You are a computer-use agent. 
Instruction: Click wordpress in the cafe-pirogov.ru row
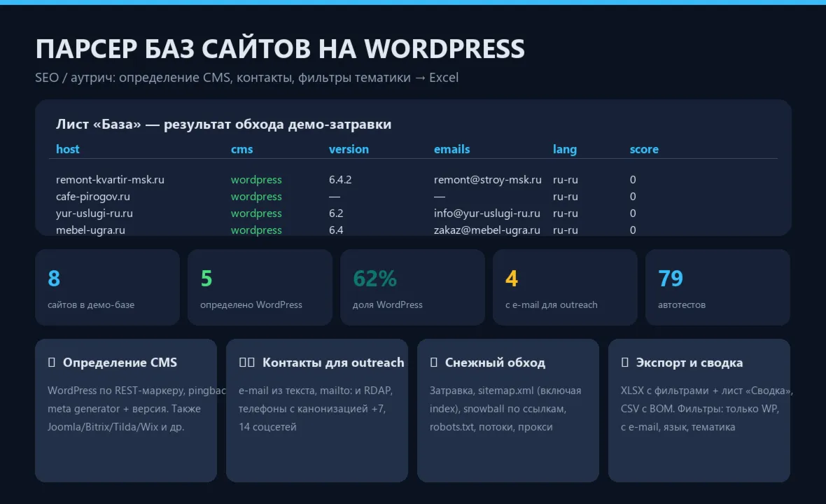[x=256, y=197]
